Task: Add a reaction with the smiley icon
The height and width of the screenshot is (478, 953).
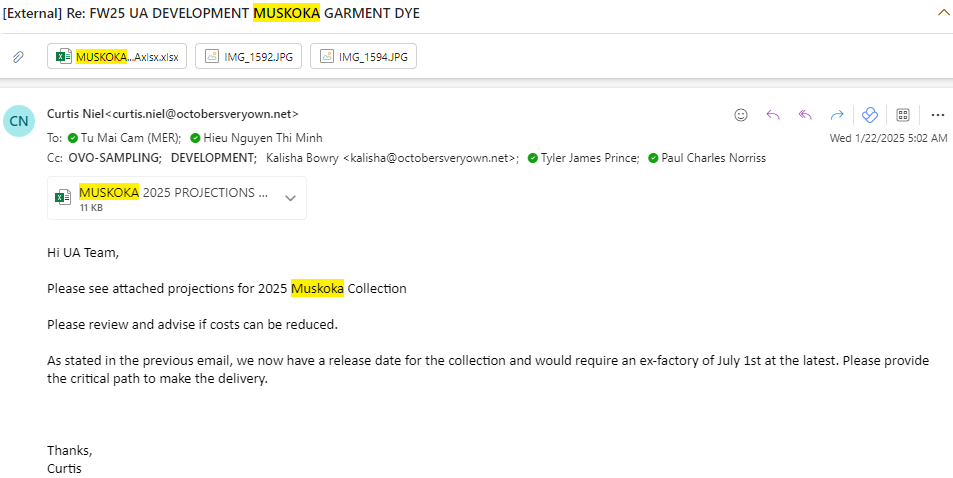Action: (740, 115)
